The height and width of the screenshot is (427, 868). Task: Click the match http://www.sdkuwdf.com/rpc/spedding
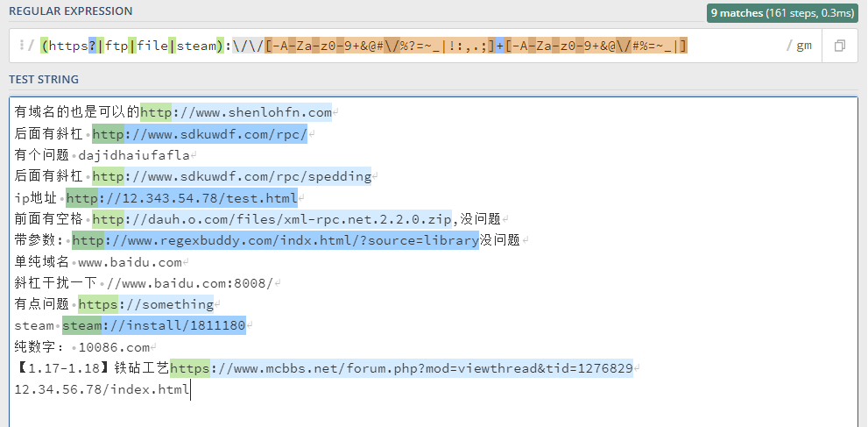[232, 176]
